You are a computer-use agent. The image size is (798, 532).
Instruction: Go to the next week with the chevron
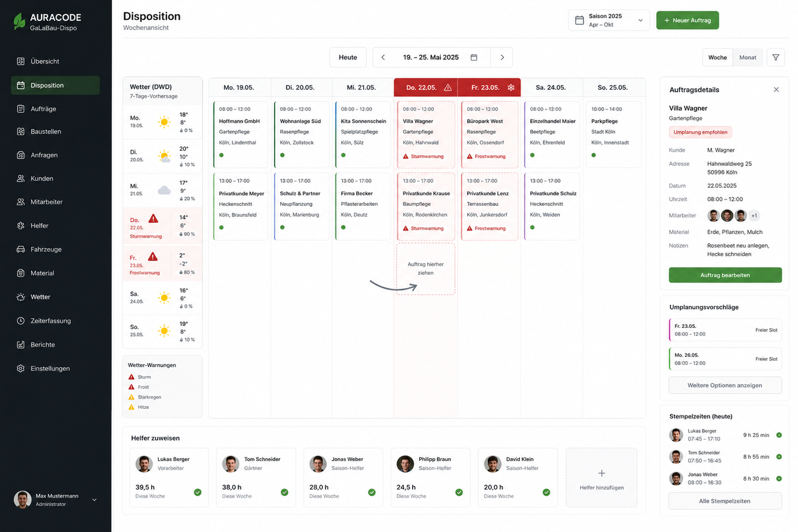502,57
